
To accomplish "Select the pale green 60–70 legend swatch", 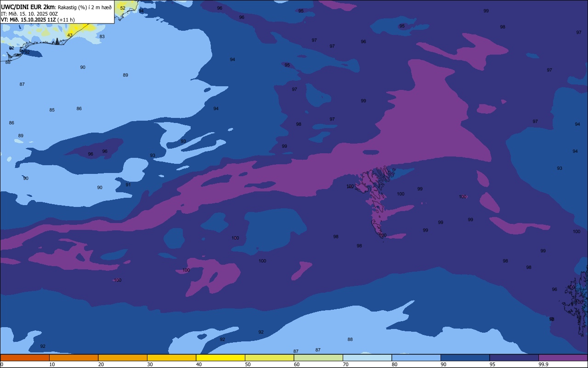I will click(x=318, y=357).
